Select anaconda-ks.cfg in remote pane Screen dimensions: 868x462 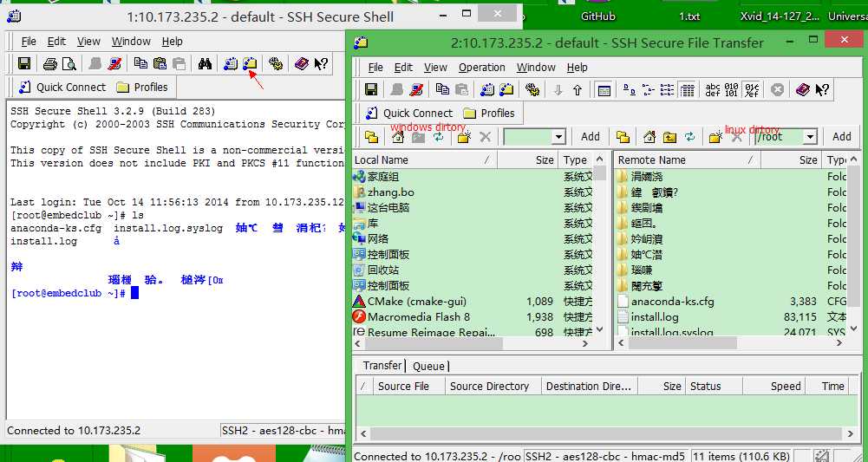pyautogui.click(x=672, y=302)
